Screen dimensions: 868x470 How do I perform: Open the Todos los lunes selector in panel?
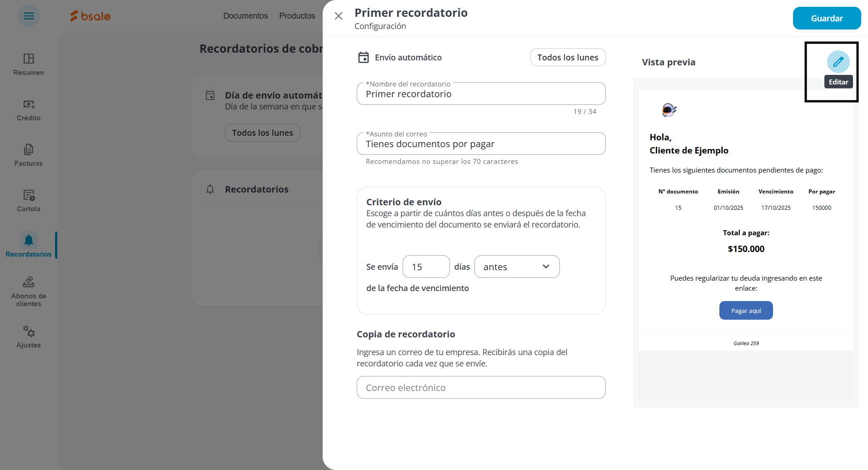tap(568, 57)
